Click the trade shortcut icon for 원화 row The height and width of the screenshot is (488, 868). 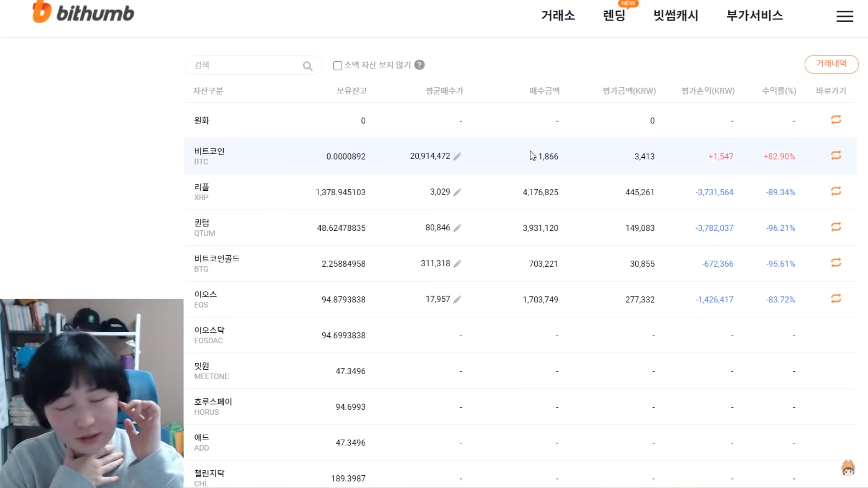836,120
